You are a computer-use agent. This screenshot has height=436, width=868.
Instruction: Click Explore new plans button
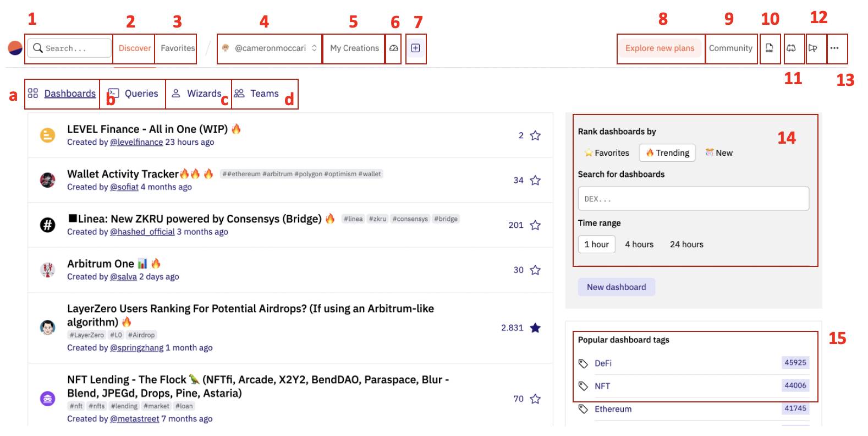(x=660, y=48)
